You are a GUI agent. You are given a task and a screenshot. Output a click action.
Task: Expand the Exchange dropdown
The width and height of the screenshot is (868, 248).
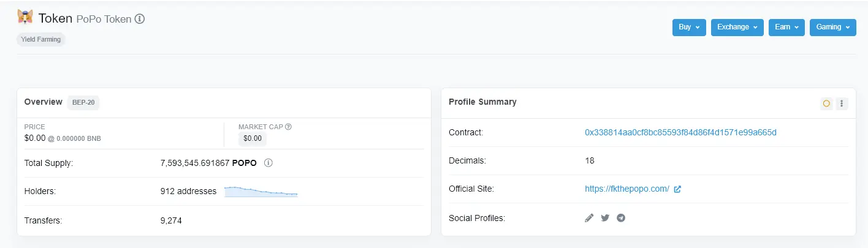point(737,28)
